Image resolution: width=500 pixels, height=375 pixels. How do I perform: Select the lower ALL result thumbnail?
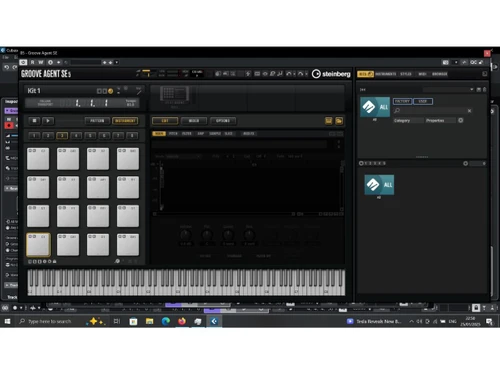[379, 185]
